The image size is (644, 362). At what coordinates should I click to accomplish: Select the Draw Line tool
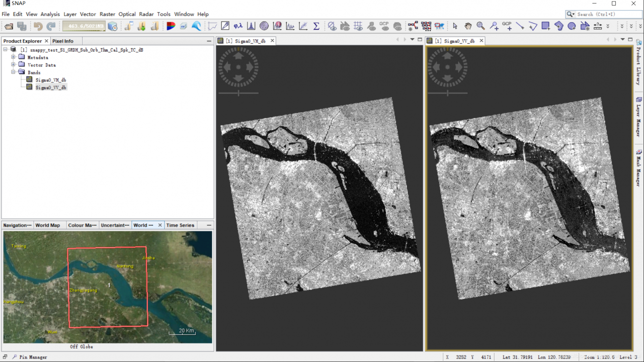click(x=520, y=26)
